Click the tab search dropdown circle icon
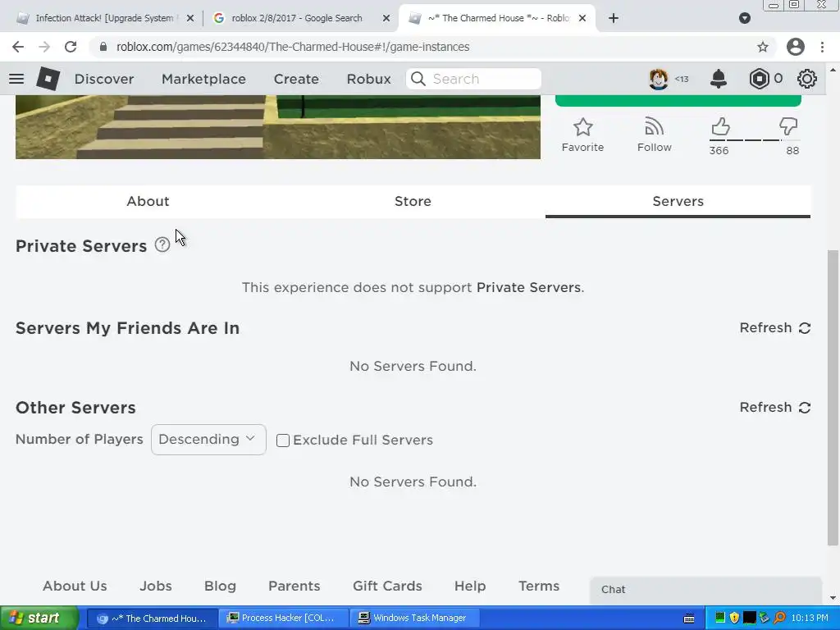 (745, 18)
